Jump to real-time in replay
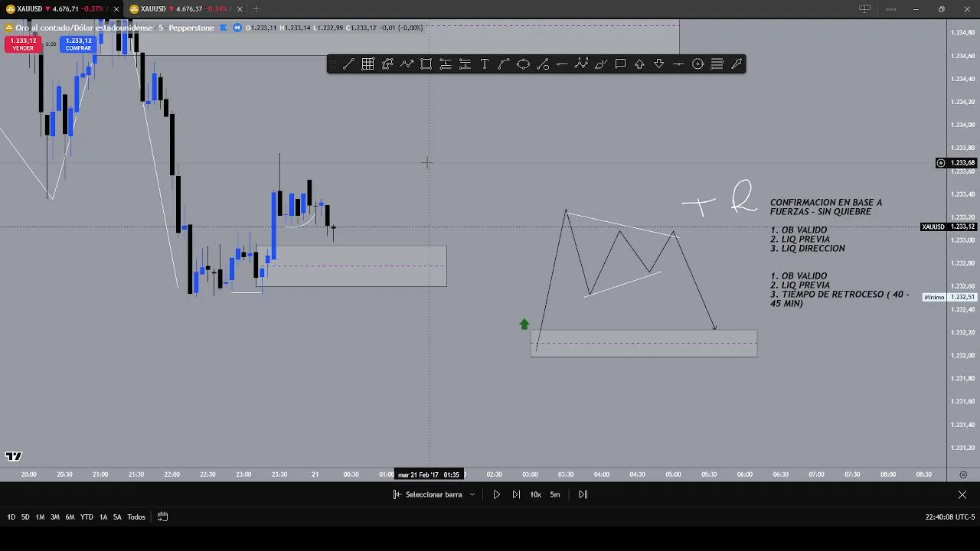The image size is (980, 551). coord(583,494)
